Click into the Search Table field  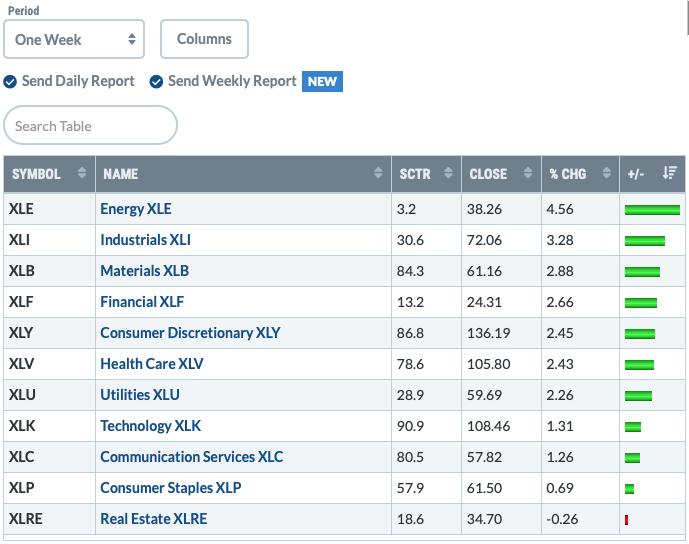[90, 125]
